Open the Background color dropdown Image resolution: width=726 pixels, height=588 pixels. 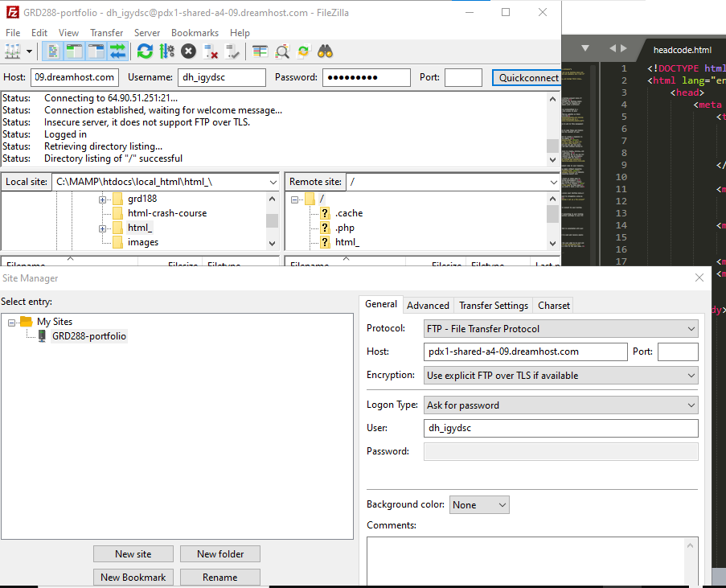click(479, 505)
